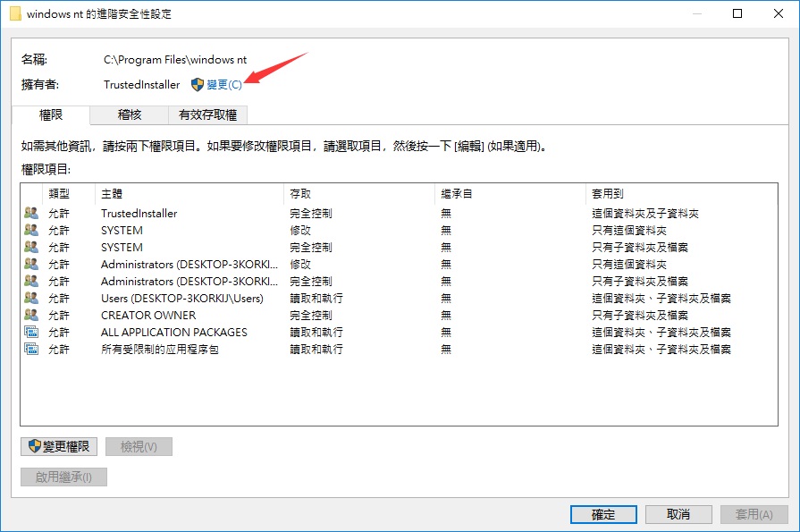Viewport: 800px width, 532px height.
Task: Click user icon of Users row
Action: pyautogui.click(x=31, y=298)
